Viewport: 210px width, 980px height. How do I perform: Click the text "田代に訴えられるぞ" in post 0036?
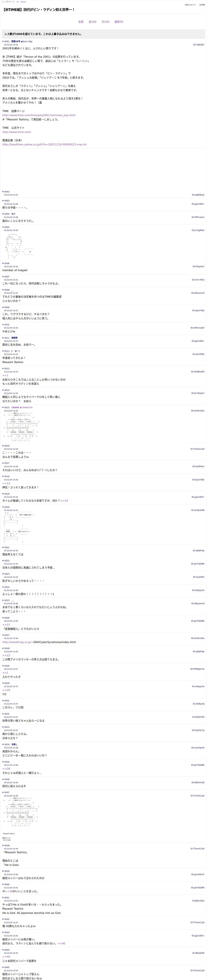point(14,786)
